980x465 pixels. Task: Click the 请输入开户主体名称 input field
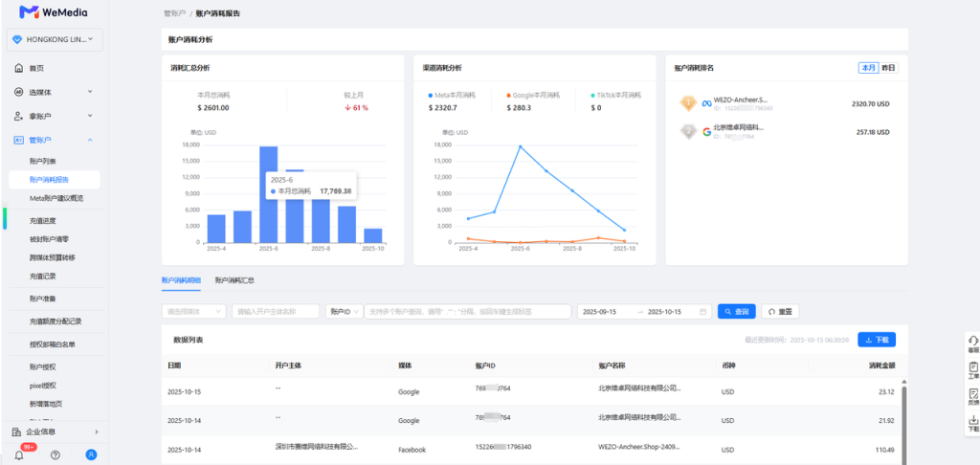[276, 312]
